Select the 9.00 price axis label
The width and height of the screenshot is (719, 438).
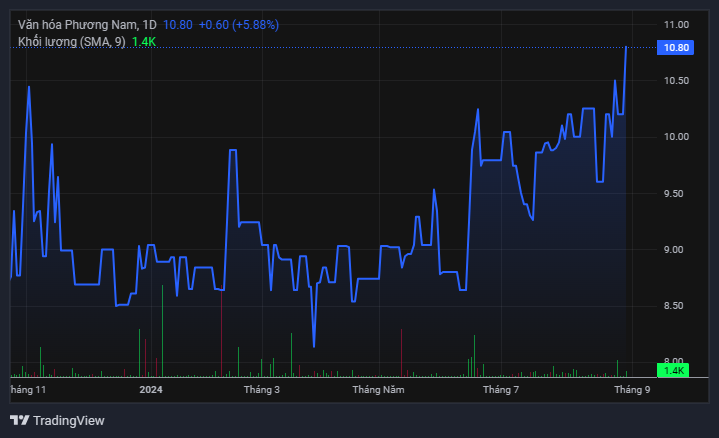point(674,250)
